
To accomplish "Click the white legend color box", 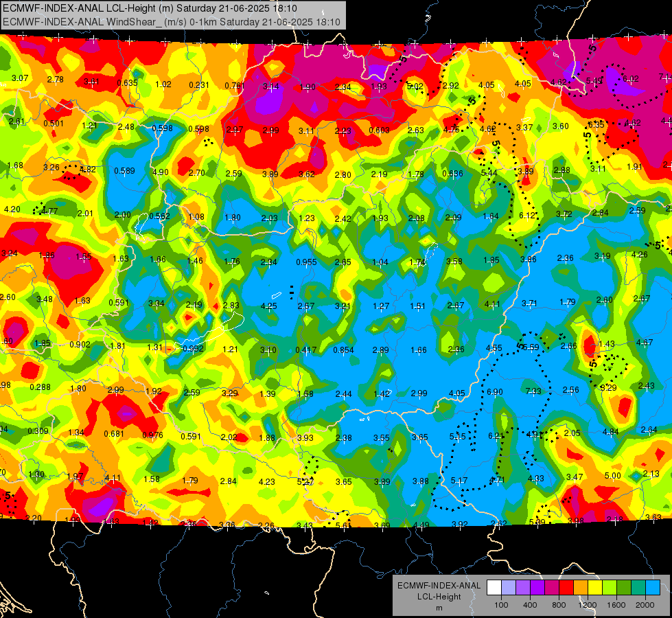I will click(x=494, y=588).
